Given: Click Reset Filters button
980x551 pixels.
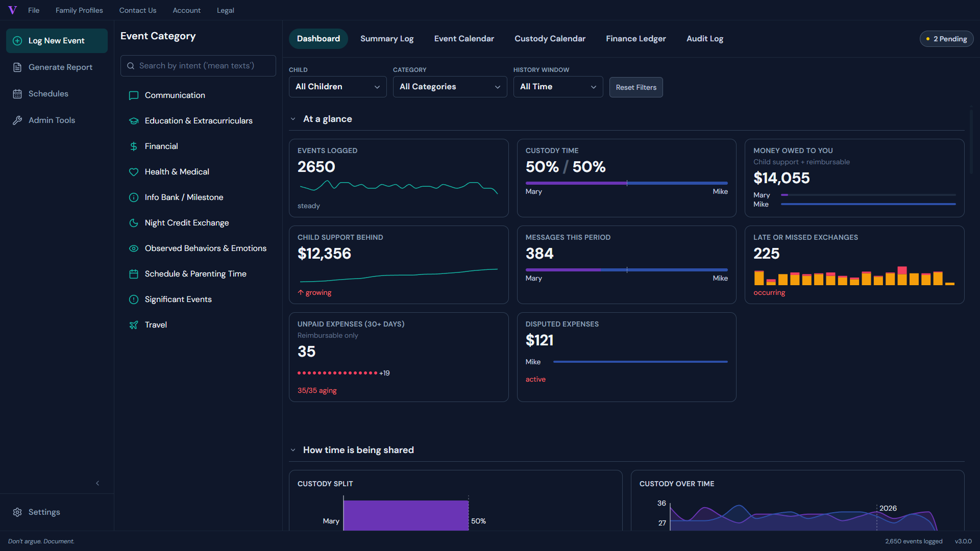Looking at the screenshot, I should coord(636,87).
